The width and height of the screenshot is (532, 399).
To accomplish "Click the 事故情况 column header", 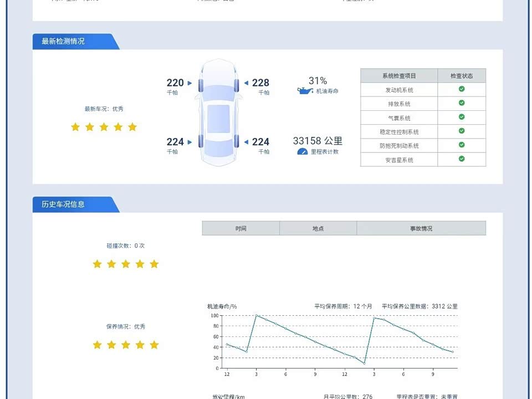I will [421, 228].
